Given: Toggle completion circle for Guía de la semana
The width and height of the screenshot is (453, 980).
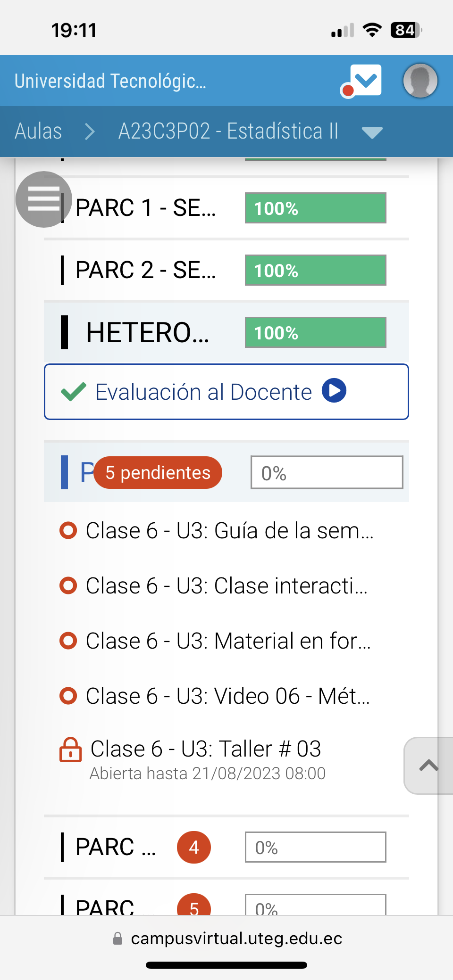Looking at the screenshot, I should 68,530.
